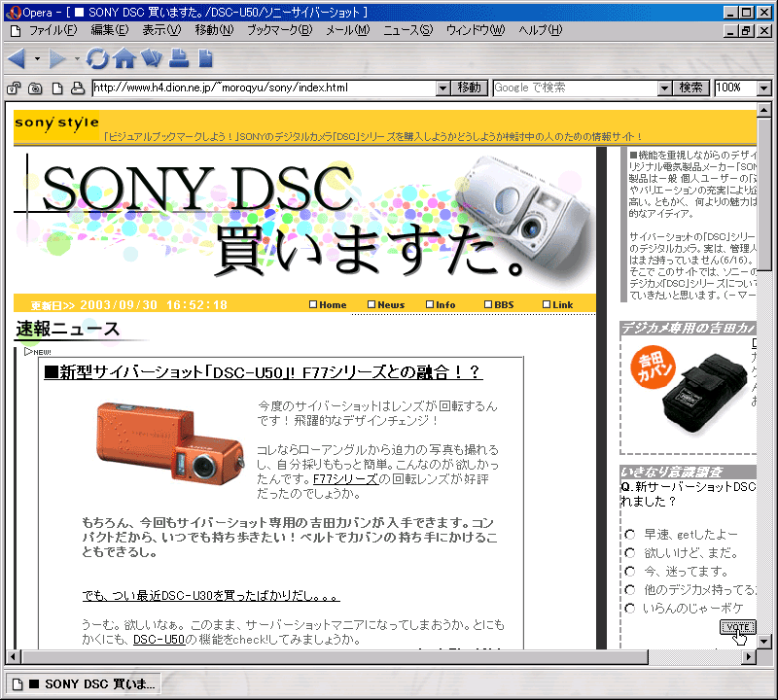
Task: Go forward with the Forward arrow
Action: (56, 59)
